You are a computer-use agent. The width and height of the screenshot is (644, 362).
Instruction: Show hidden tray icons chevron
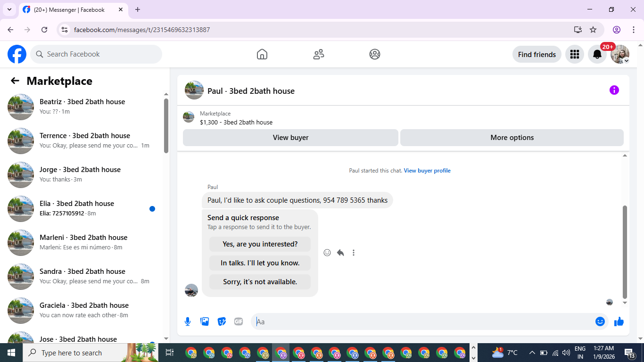coord(532,353)
